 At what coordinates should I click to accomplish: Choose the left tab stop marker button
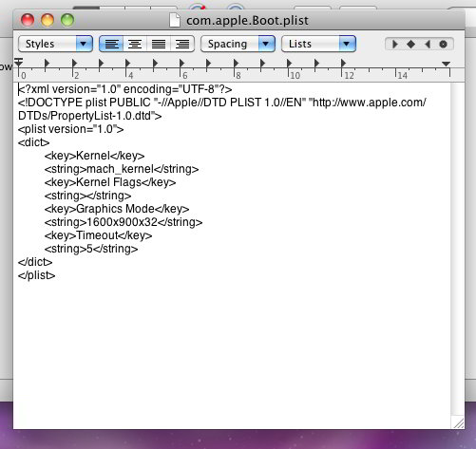pyautogui.click(x=394, y=44)
